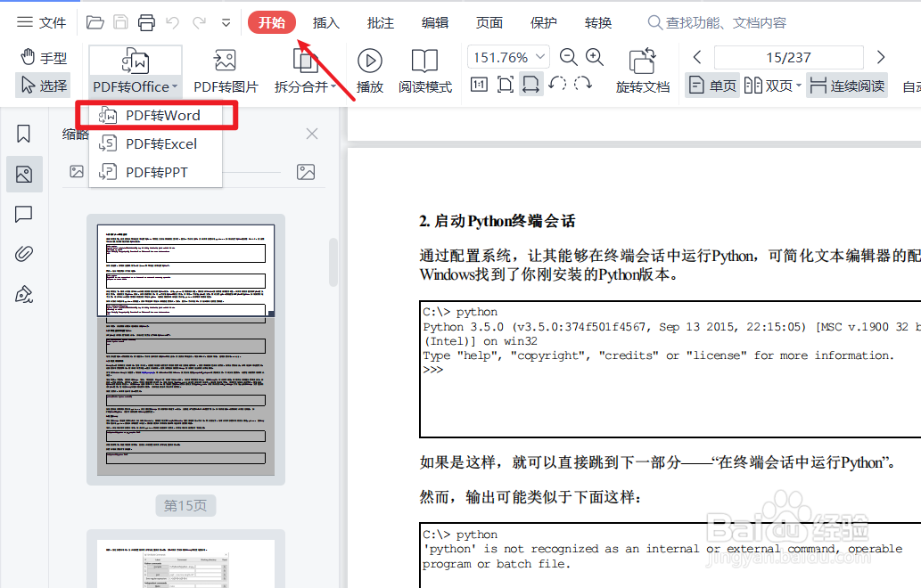Click the 第15页 page label

click(x=185, y=505)
